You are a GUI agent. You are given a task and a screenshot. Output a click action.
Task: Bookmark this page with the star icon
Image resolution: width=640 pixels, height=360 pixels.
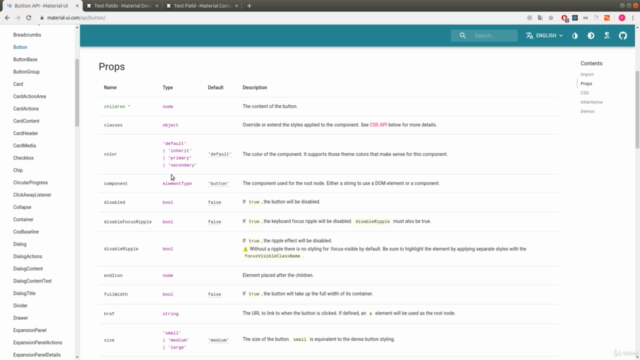coord(551,18)
